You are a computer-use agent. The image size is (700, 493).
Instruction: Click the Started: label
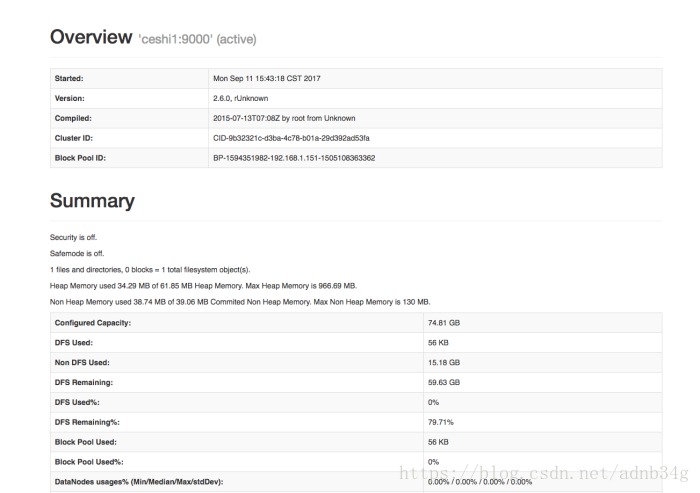[x=69, y=79]
